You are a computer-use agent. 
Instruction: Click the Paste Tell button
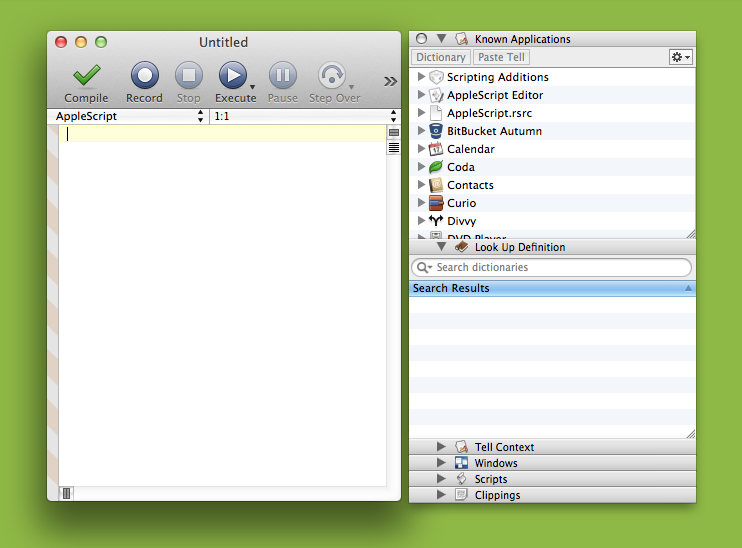point(501,58)
